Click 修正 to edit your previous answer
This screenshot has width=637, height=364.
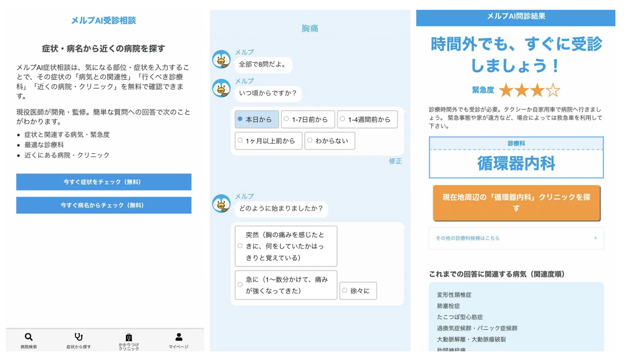(395, 161)
